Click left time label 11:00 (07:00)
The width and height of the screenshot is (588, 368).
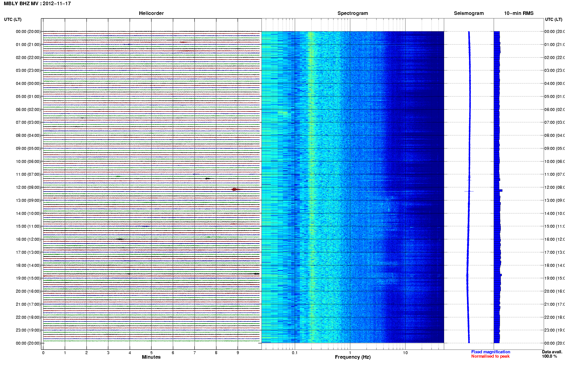pos(28,174)
